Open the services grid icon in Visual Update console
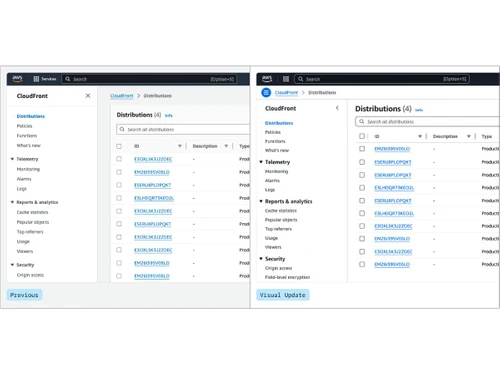Screen dimensions: 500x375 [x=286, y=79]
